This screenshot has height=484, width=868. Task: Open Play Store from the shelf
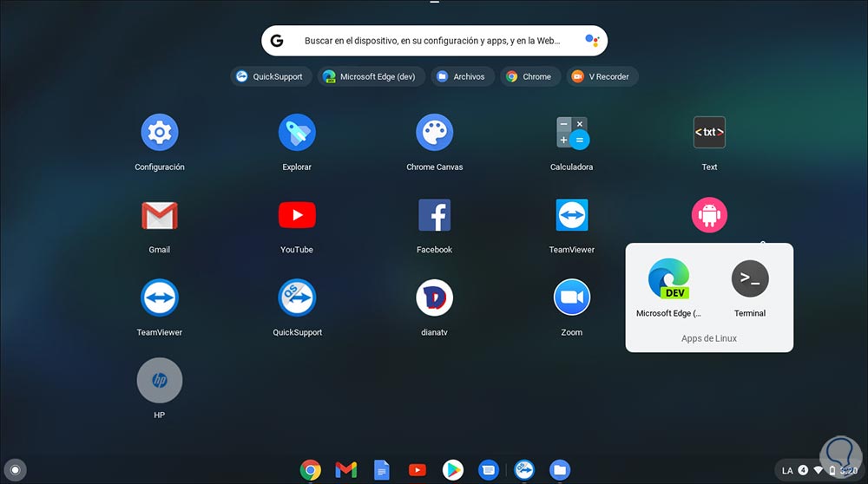point(453,470)
